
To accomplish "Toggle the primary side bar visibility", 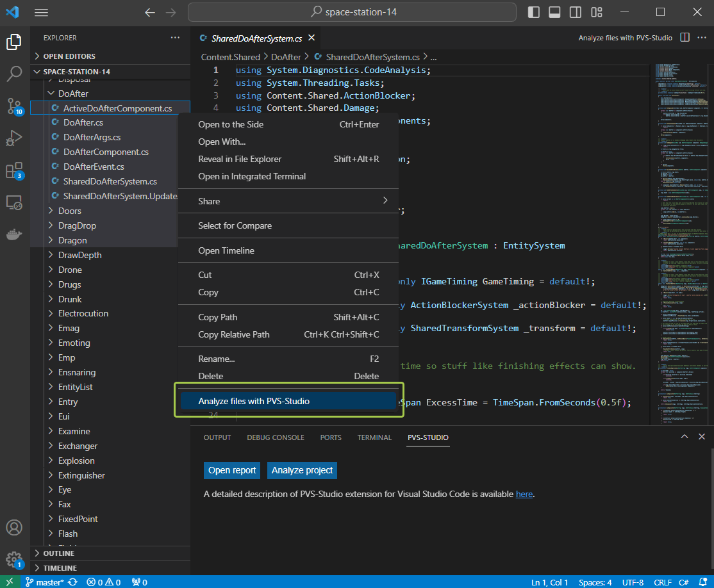I will 533,12.
